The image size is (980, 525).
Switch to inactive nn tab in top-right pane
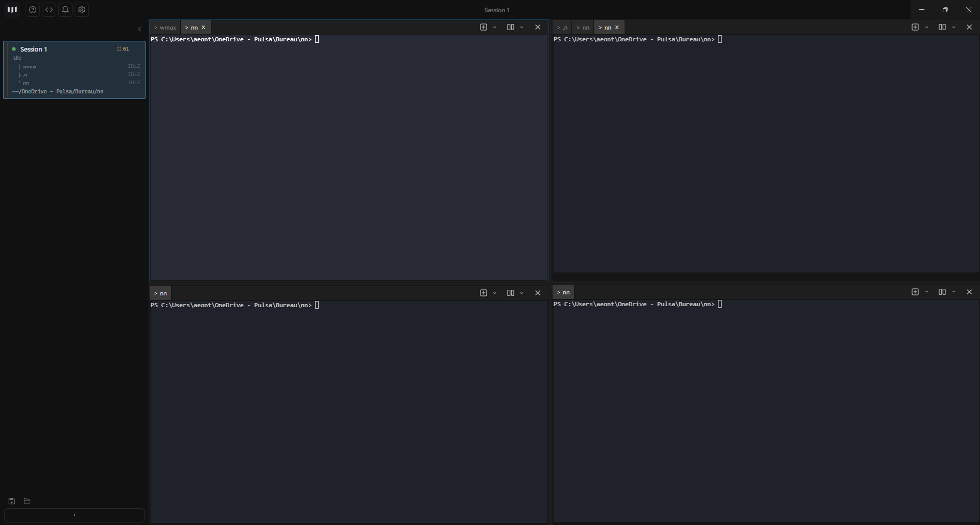point(583,28)
